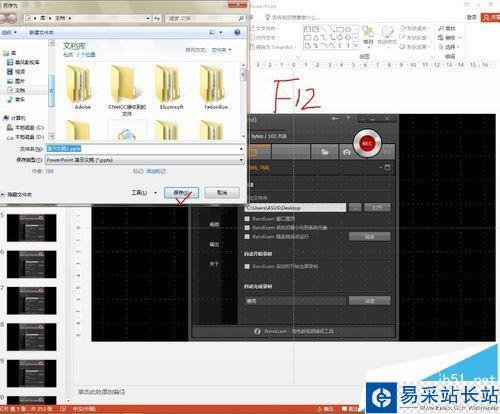
Task: Open the 快速样式 quick styles dropdown
Action: 387,36
